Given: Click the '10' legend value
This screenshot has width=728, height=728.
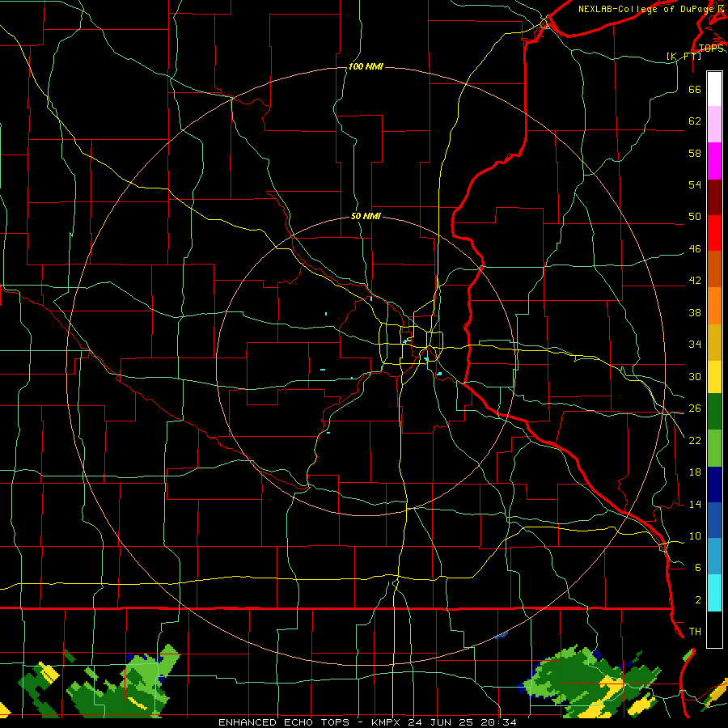Looking at the screenshot, I should 695,535.
